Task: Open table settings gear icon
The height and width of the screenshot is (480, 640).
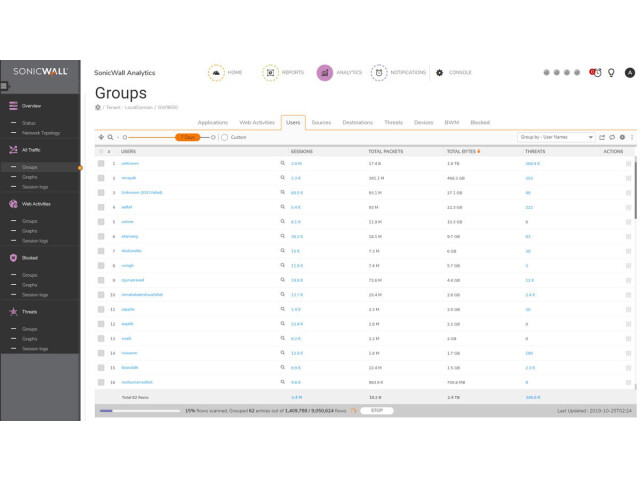Action: coord(622,137)
